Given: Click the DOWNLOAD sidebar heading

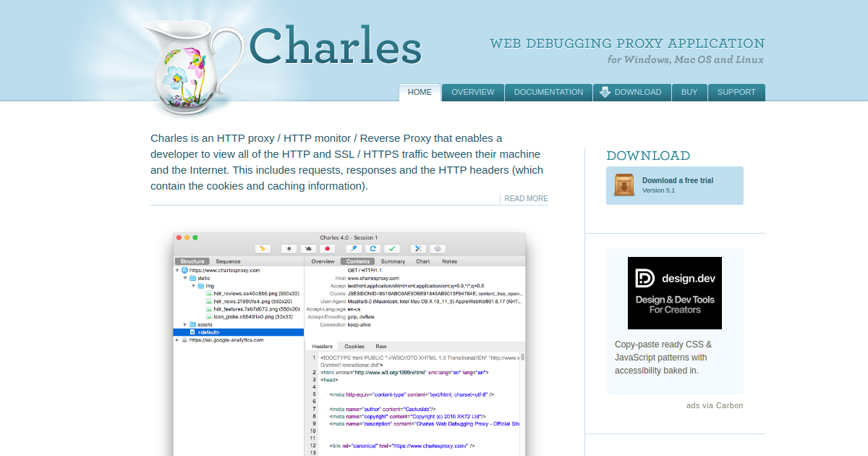Looking at the screenshot, I should click(648, 156).
